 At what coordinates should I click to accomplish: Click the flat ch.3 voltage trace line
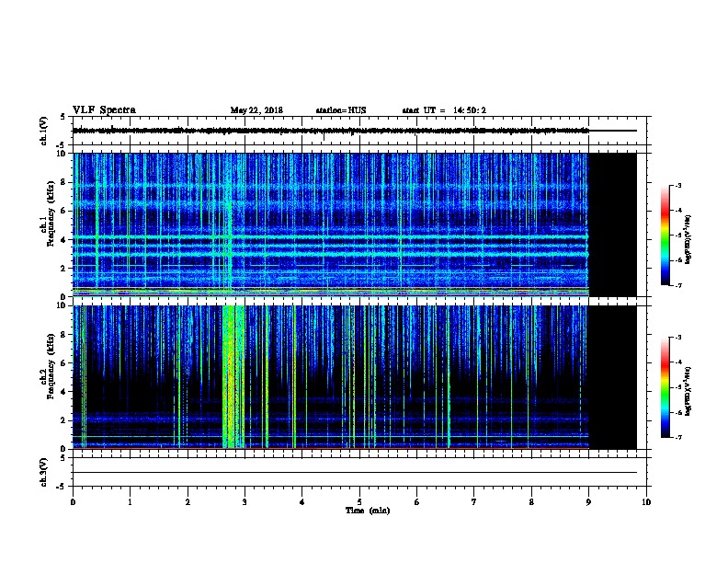355,473
